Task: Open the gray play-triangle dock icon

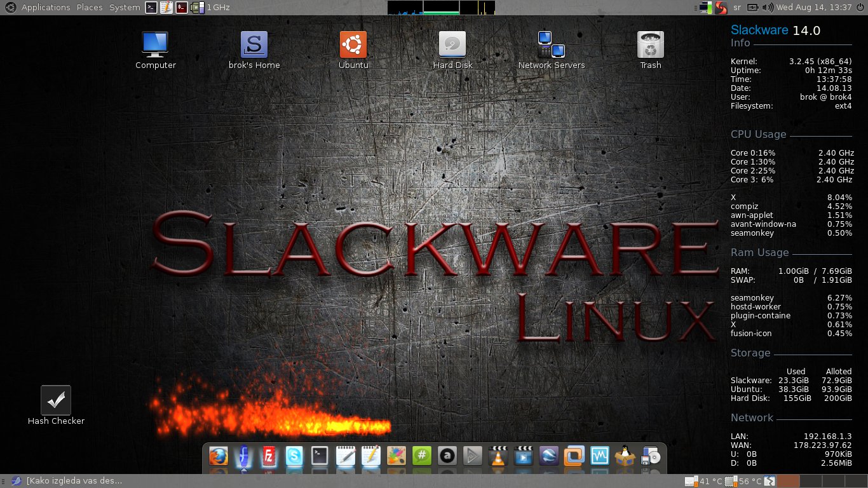Action: point(472,456)
